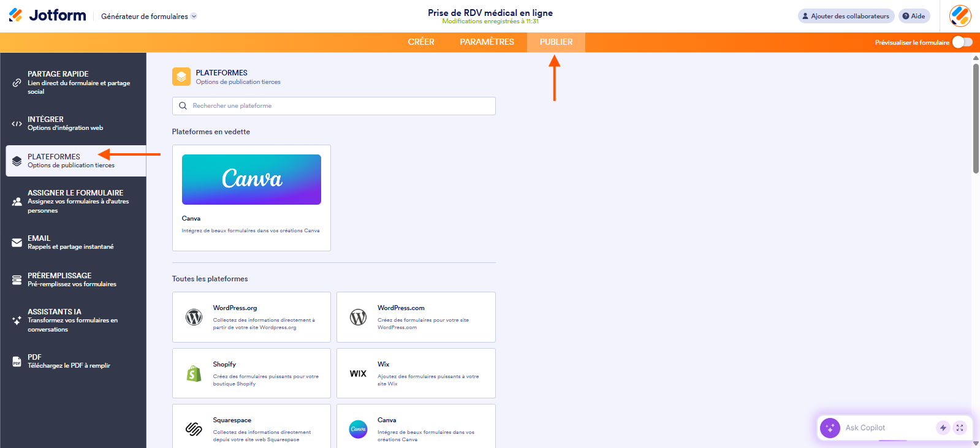This screenshot has height=448, width=980.
Task: Select the Shopify platform icon
Action: pos(194,373)
